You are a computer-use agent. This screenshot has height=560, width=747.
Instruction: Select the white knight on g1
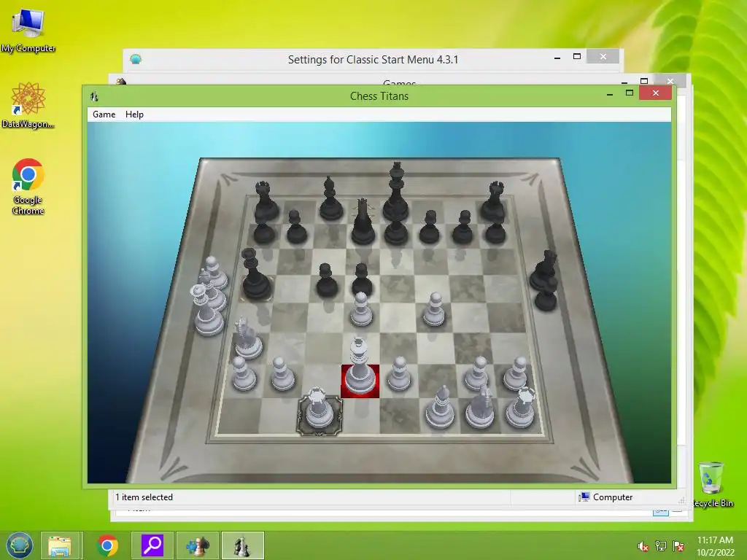coord(480,408)
